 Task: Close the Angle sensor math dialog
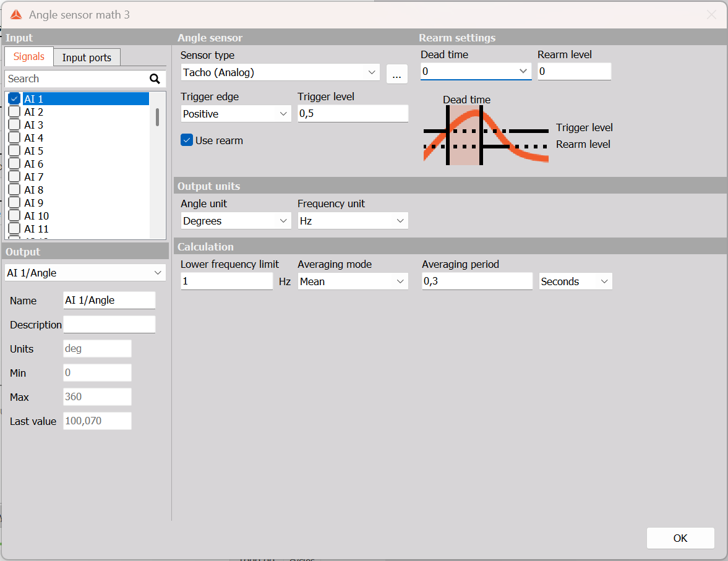click(x=711, y=15)
